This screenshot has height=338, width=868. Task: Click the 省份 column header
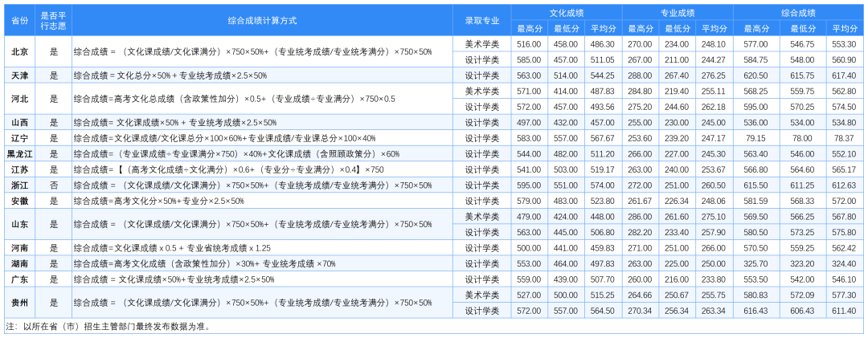20,20
